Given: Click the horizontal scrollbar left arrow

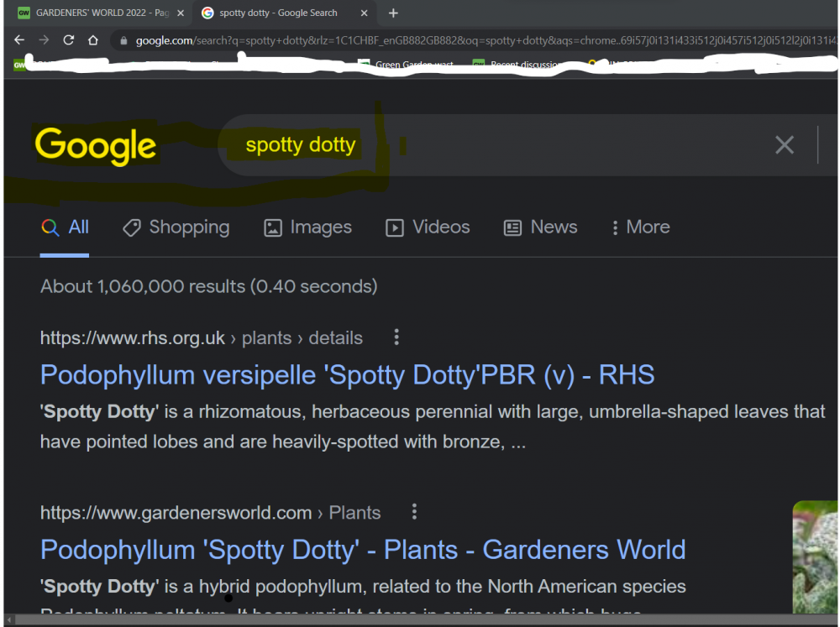Looking at the screenshot, I should pos(9,620).
